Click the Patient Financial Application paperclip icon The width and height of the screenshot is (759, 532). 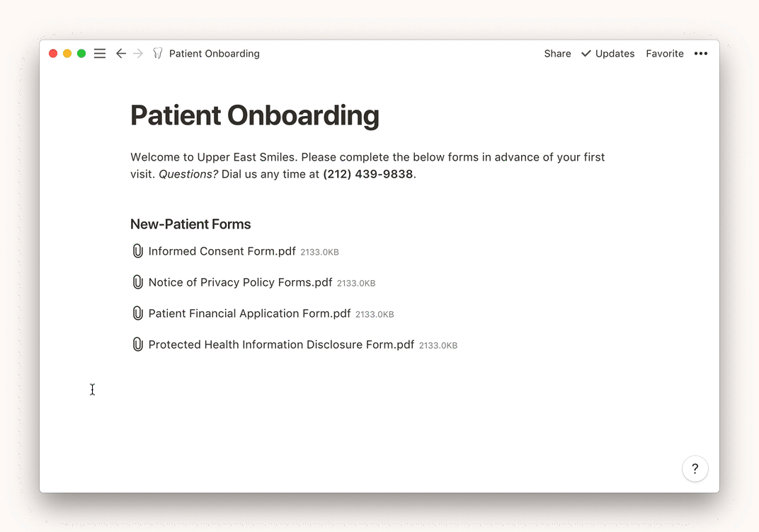[138, 313]
